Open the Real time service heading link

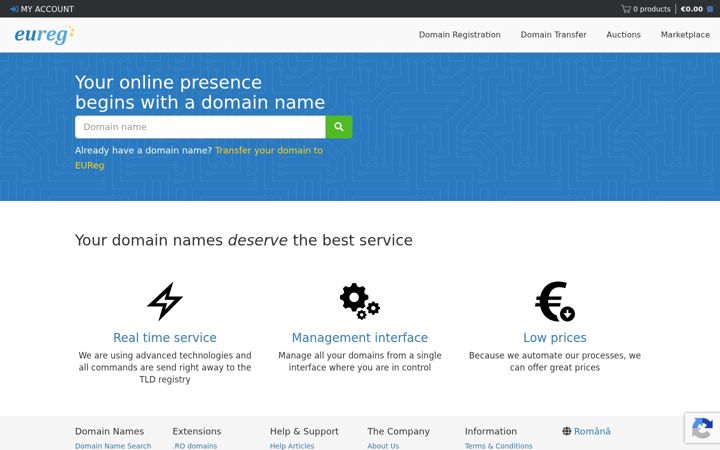click(165, 338)
